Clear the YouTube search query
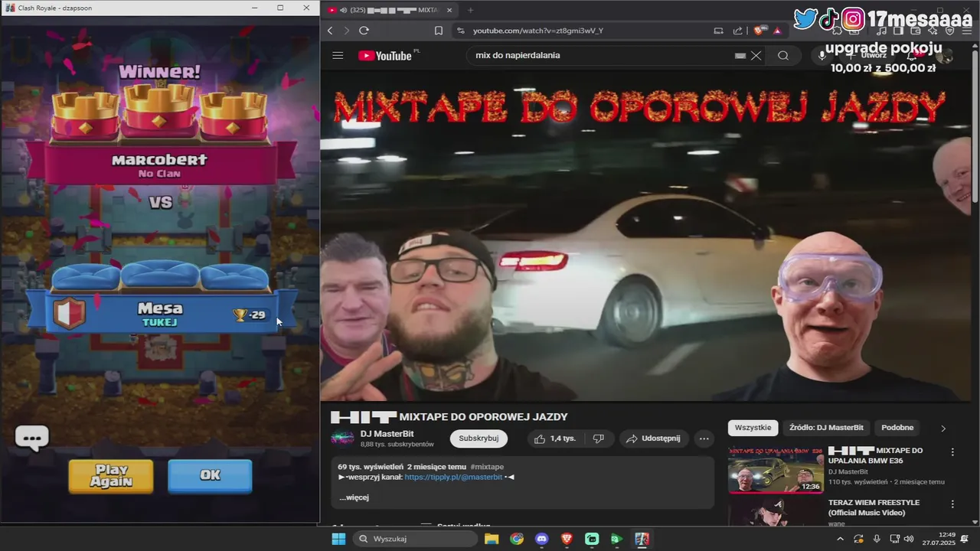The image size is (980, 551). click(756, 56)
